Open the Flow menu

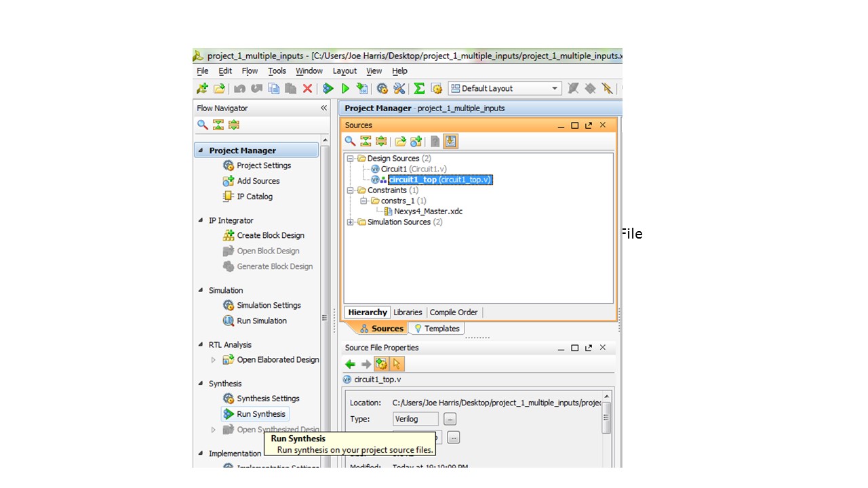coord(250,71)
